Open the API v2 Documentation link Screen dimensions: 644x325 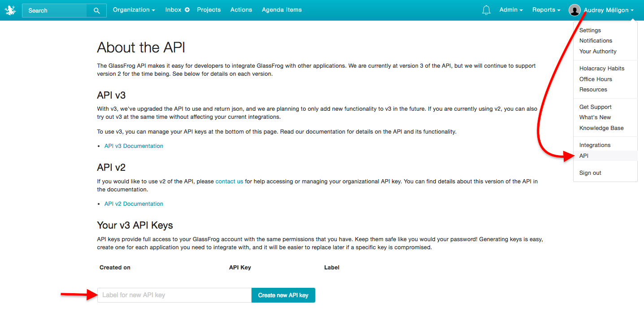click(x=134, y=204)
